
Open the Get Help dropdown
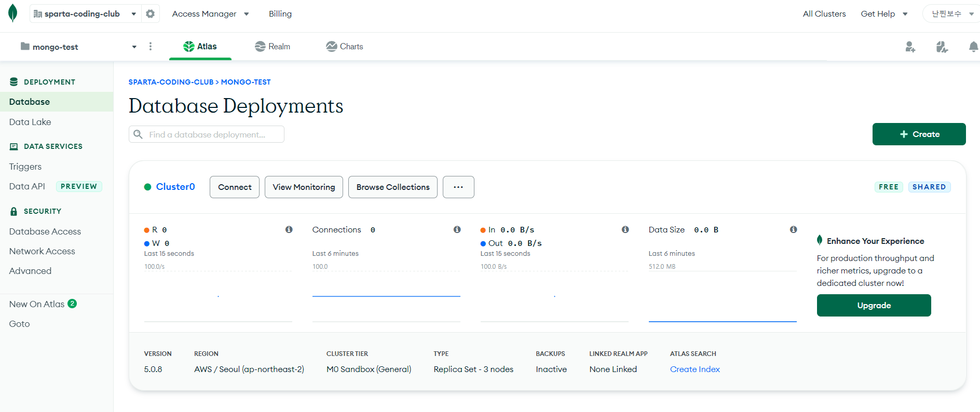coord(884,14)
